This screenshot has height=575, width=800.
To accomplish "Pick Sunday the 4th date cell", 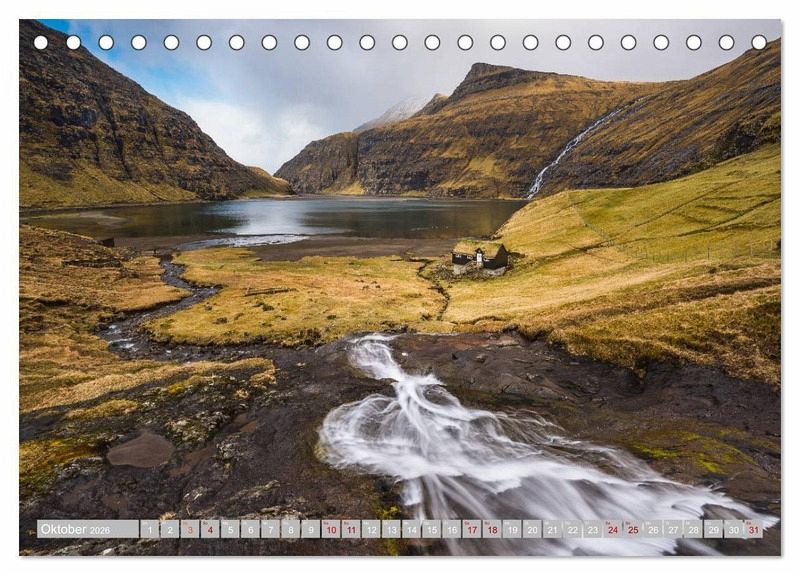I will click(x=210, y=529).
